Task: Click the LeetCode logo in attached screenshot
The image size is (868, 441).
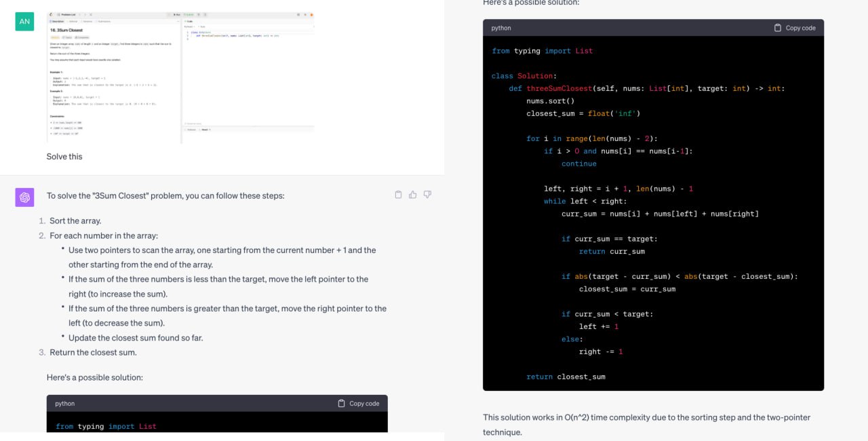Action: click(51, 14)
